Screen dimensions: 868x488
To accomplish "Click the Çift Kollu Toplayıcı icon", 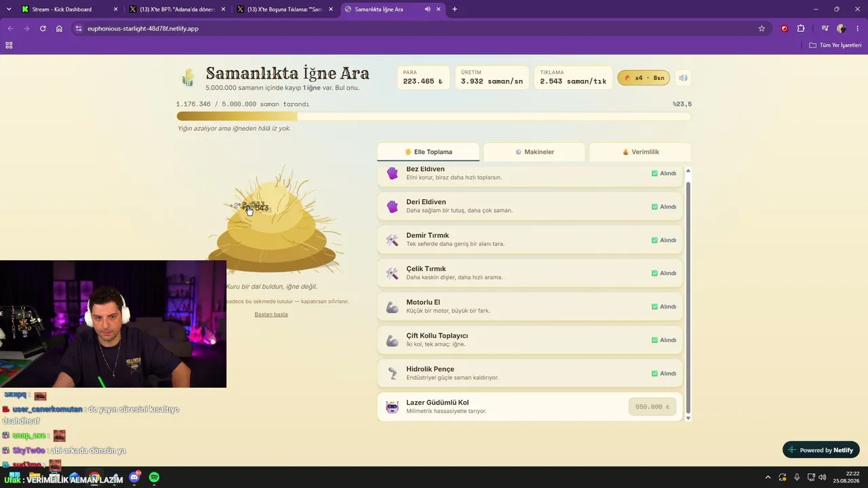I will point(392,340).
